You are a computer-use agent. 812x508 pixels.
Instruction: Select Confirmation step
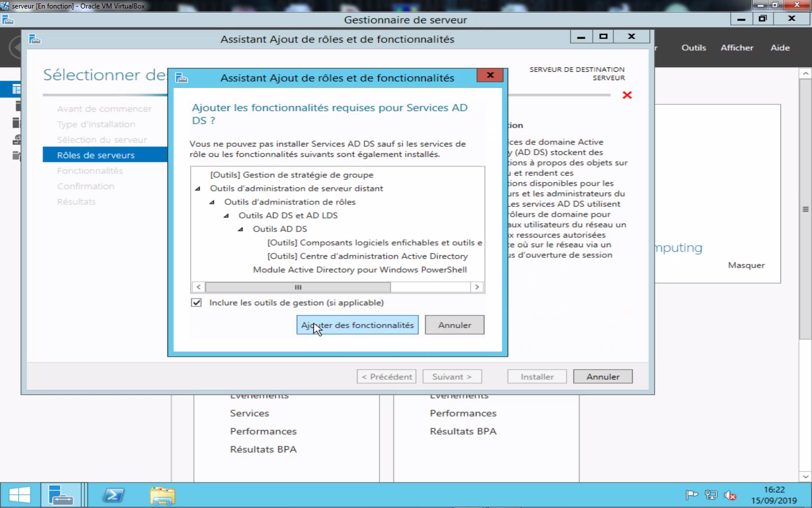click(x=86, y=186)
